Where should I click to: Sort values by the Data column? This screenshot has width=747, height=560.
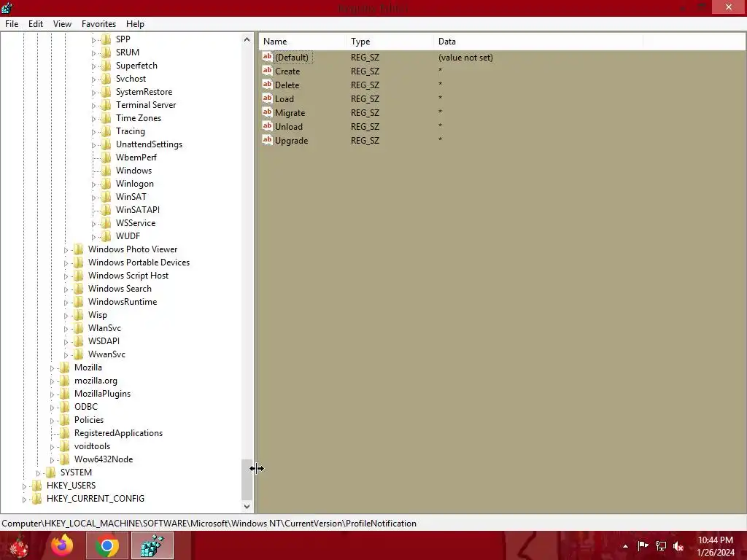pyautogui.click(x=538, y=42)
